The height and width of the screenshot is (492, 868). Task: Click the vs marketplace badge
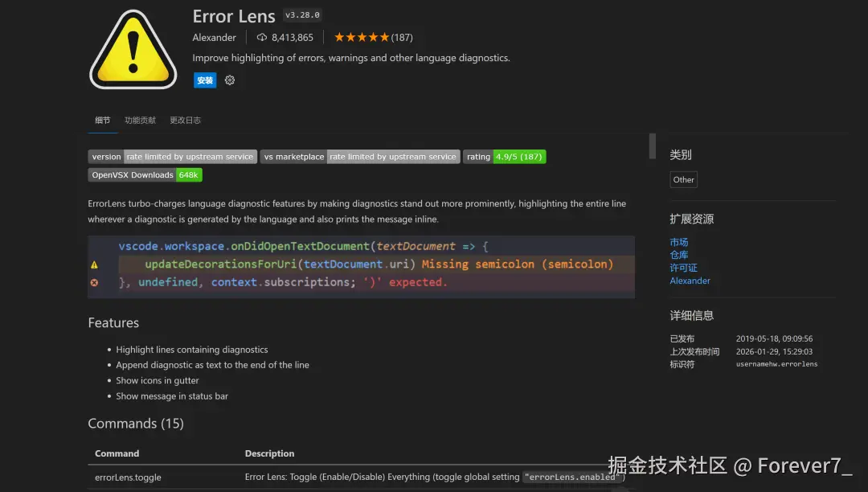[x=360, y=157]
